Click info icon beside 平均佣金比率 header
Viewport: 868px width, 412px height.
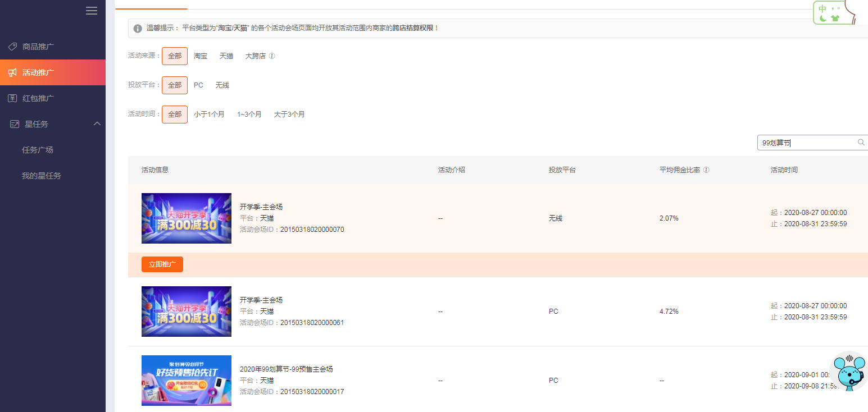(706, 170)
